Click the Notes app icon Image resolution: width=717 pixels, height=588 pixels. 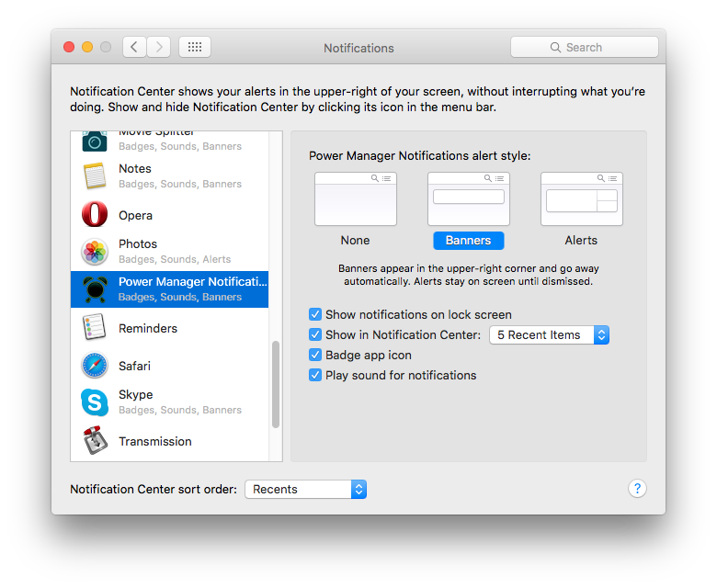95,175
